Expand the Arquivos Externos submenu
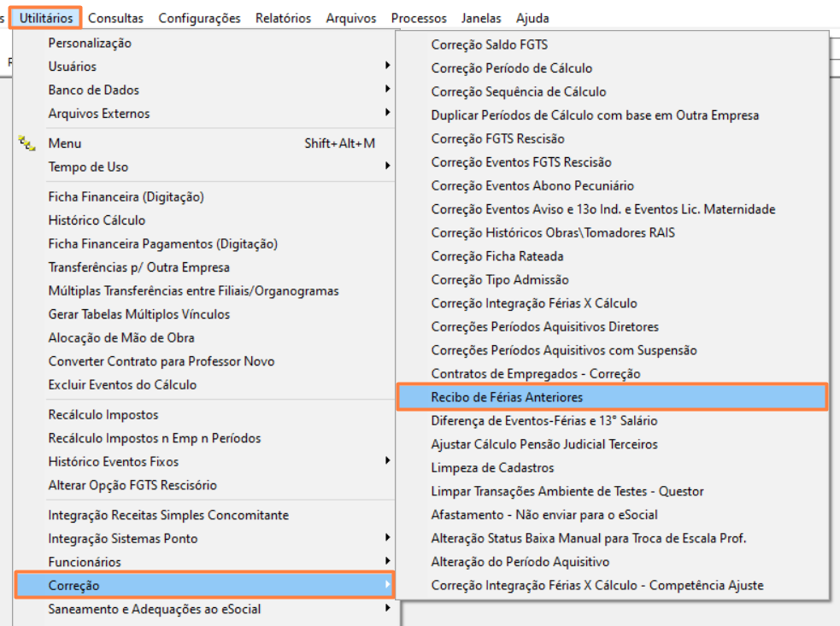The image size is (840, 626). click(204, 114)
